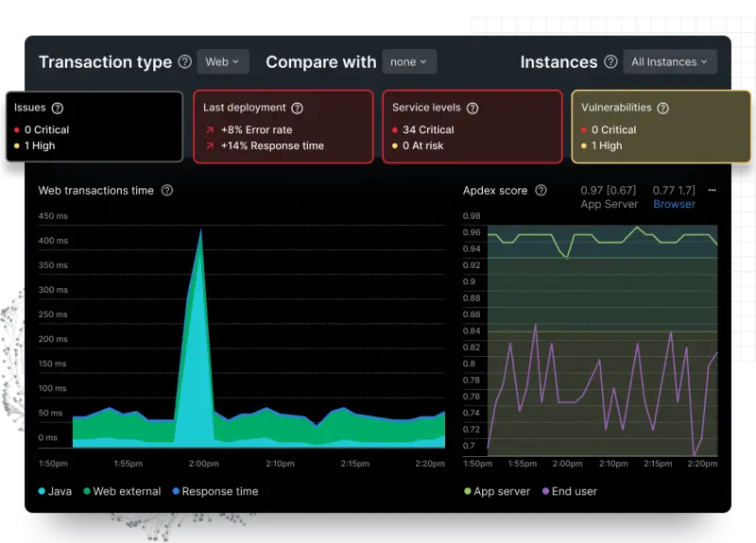The image size is (756, 543).
Task: Click the +14% Response time text
Action: pyautogui.click(x=272, y=146)
